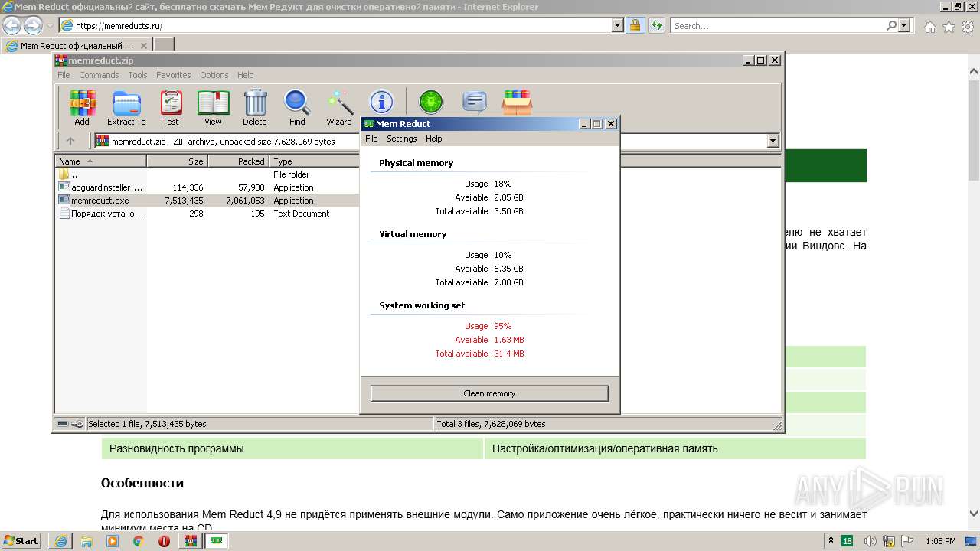The height and width of the screenshot is (551, 980).
Task: Sort by the Packed column header
Action: [x=238, y=161]
